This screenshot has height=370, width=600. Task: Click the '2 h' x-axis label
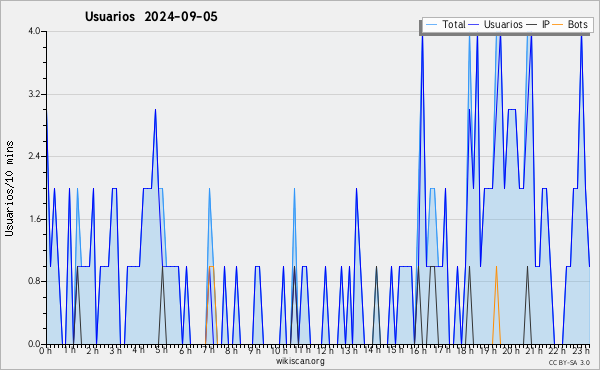click(x=92, y=350)
